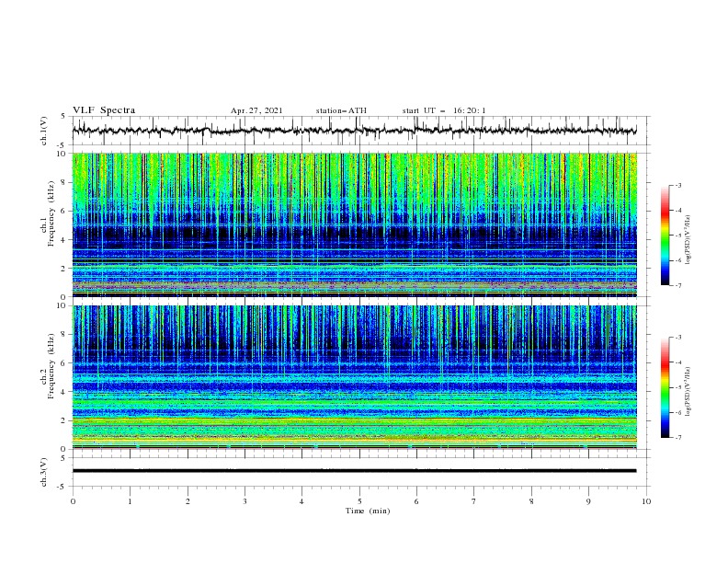The height and width of the screenshot is (563, 728).
Task: Click the ch.2 color bar log(PSD) label
Action: tap(688, 392)
